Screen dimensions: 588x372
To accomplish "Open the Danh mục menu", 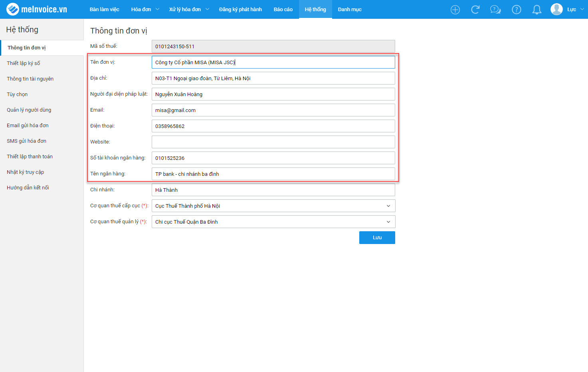I will coord(350,9).
